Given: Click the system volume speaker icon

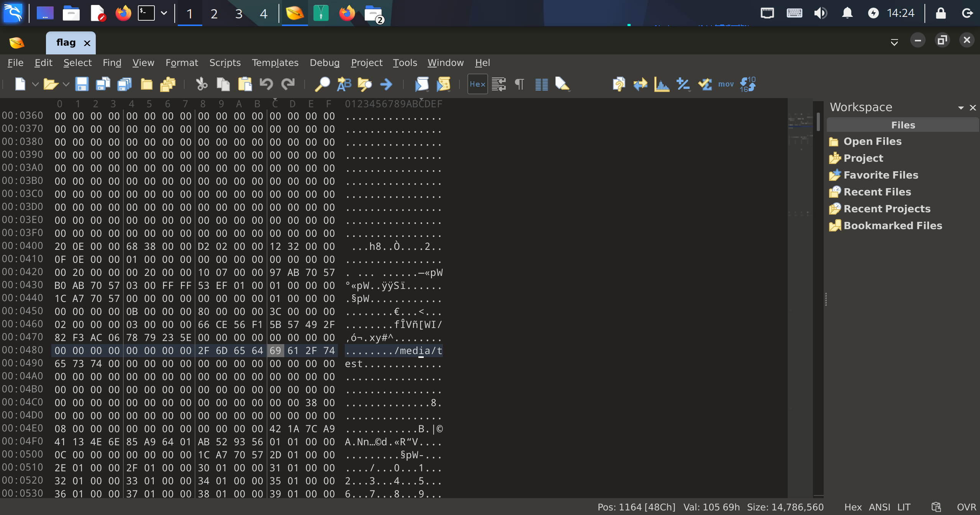Looking at the screenshot, I should point(820,13).
